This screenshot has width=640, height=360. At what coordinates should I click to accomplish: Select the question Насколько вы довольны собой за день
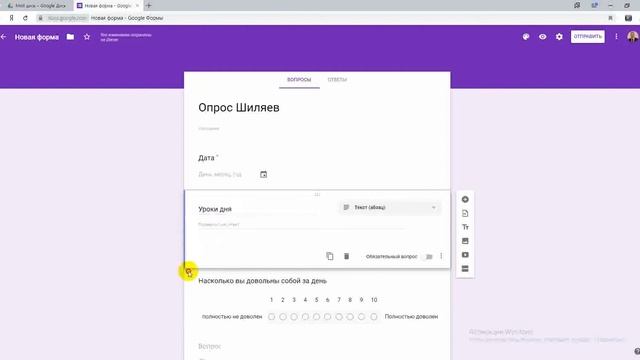[262, 281]
